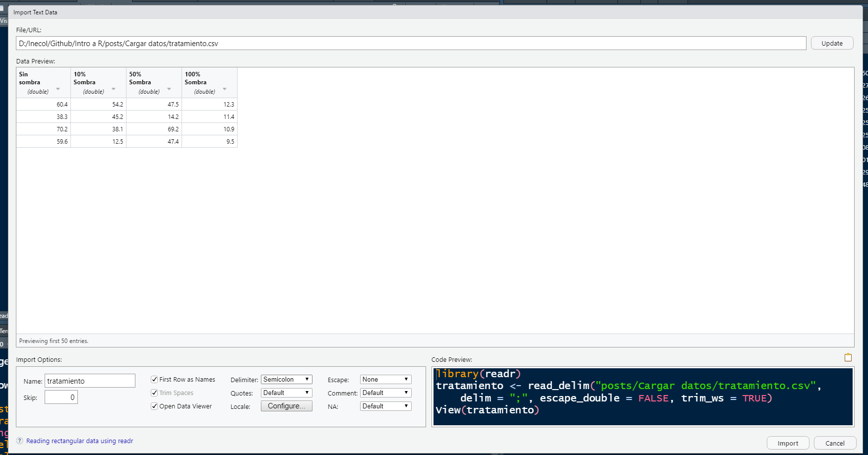This screenshot has width=868, height=455.
Task: Click the Cancel button
Action: (835, 443)
